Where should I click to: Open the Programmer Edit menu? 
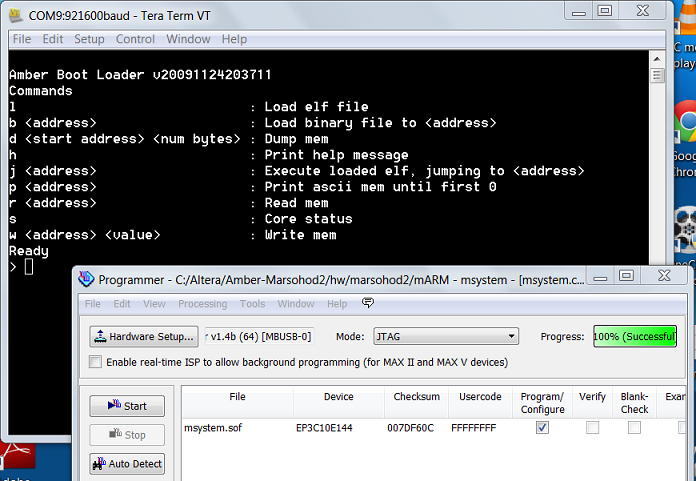122,304
